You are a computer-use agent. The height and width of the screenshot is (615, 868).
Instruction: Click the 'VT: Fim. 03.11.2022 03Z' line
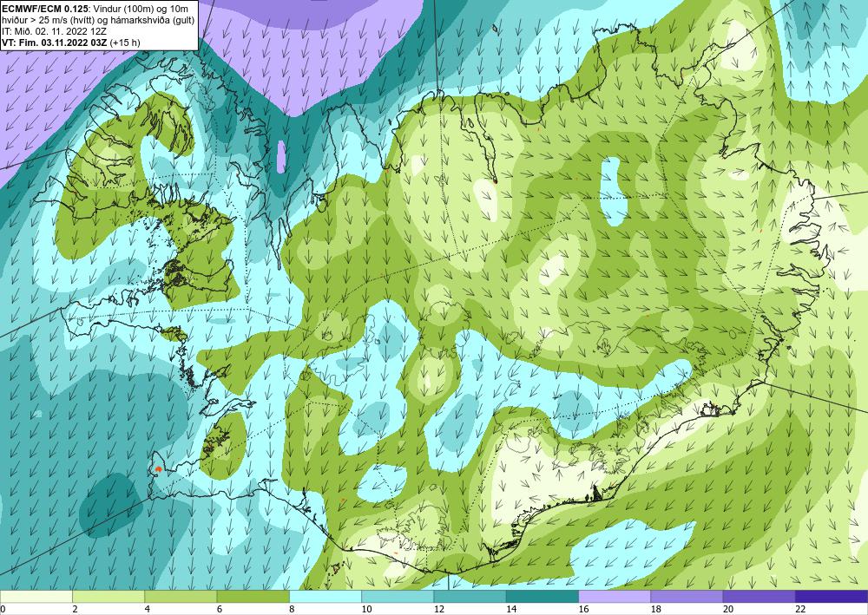[55, 42]
